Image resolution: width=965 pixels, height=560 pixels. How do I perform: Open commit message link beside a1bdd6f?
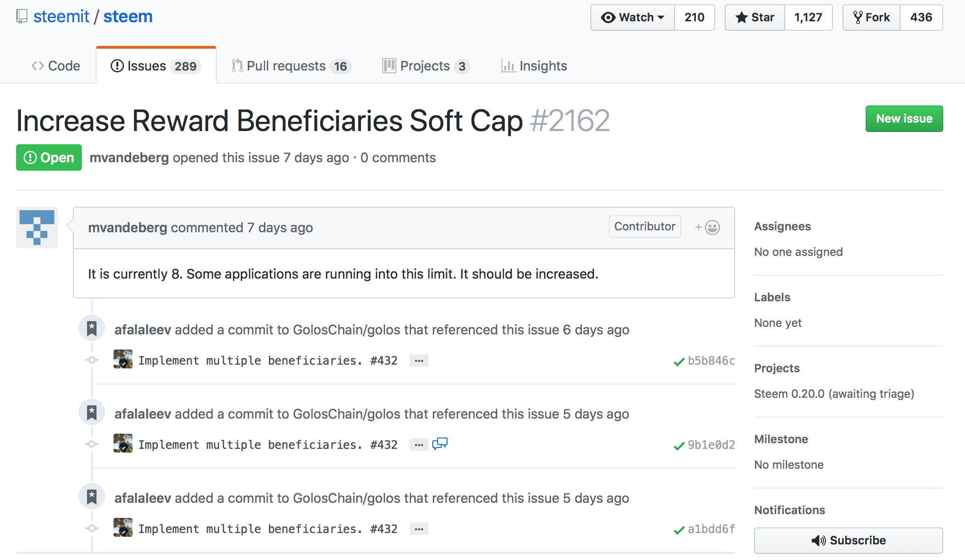268,529
